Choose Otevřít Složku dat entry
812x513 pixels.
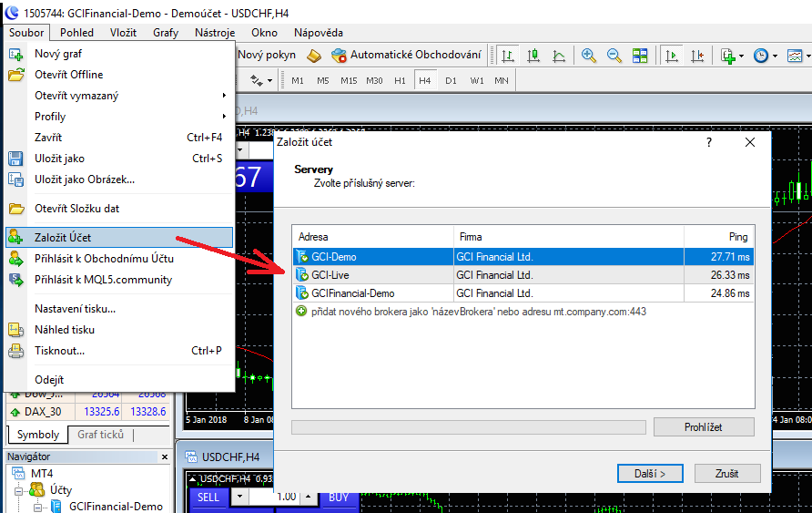click(x=119, y=209)
